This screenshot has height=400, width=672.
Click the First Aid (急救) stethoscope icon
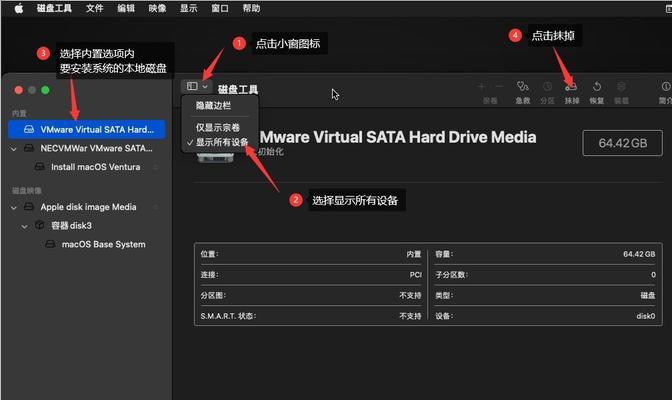coord(522,87)
